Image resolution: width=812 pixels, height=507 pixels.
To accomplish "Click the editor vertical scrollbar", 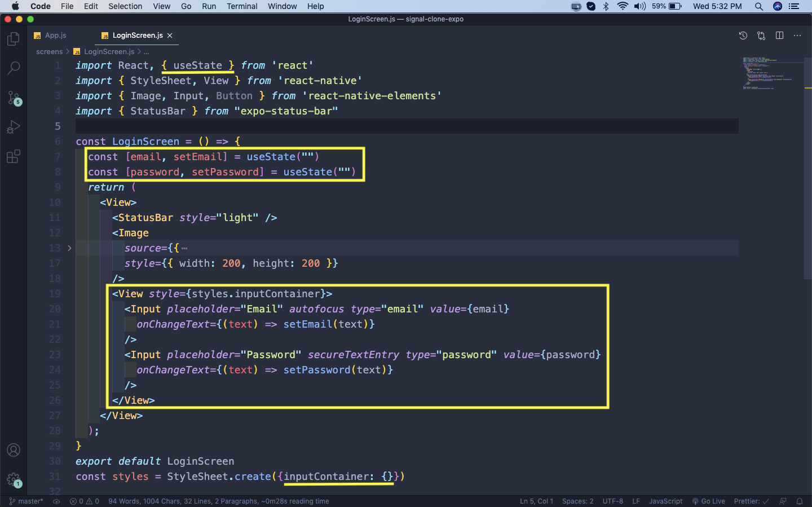I will 808,169.
